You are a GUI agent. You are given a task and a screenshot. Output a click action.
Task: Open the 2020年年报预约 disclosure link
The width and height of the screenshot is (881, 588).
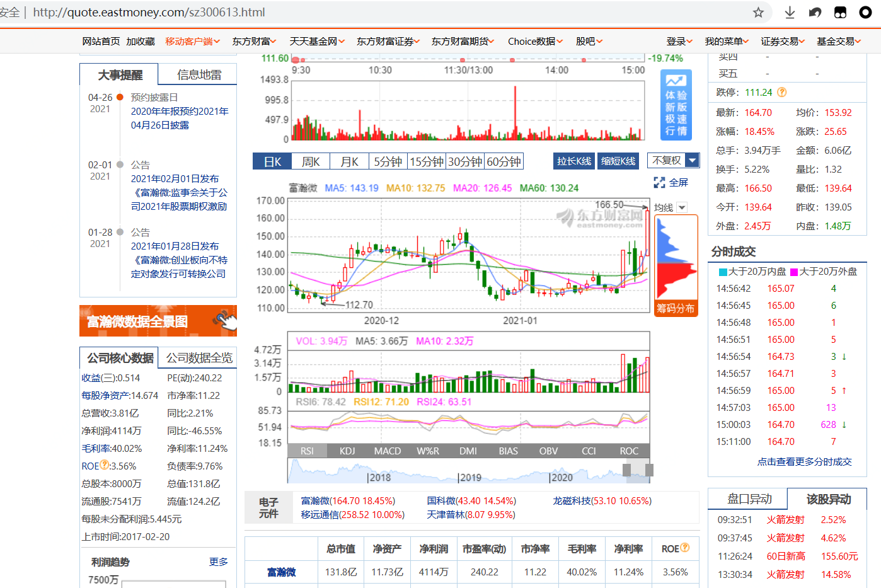point(180,118)
